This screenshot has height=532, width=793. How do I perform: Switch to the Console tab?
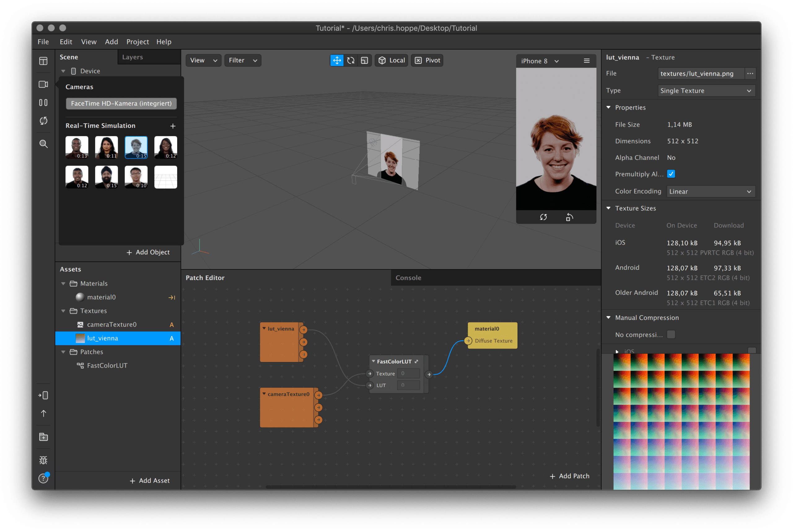[408, 277]
